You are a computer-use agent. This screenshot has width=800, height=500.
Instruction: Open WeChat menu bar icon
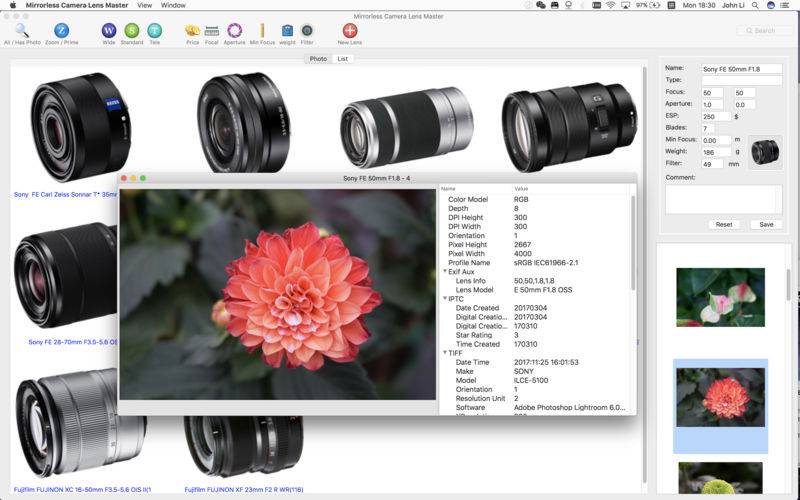[541, 5]
